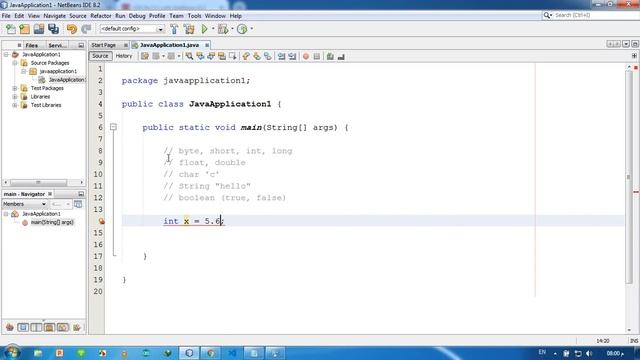640x360 pixels.
Task: Click the error lightbulb hint on line 14
Action: click(x=101, y=221)
